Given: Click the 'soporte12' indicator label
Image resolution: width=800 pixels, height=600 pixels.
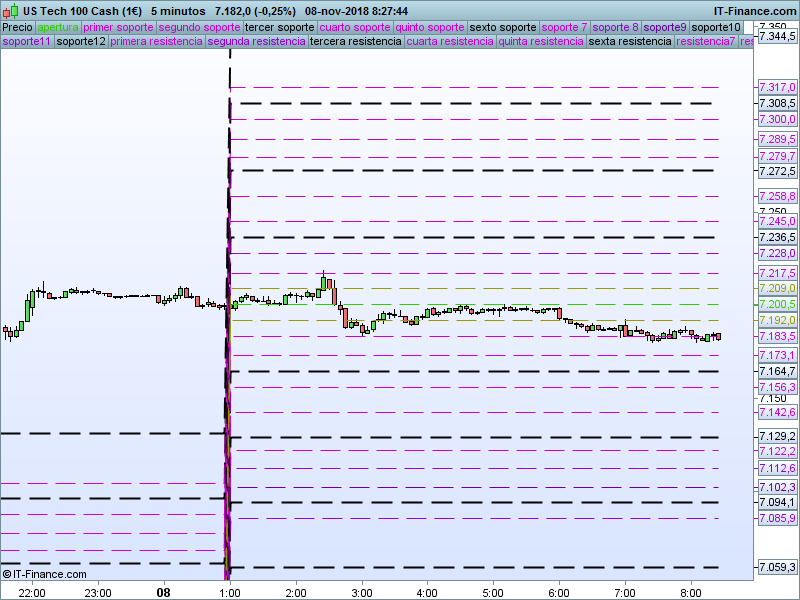Looking at the screenshot, I should [81, 42].
